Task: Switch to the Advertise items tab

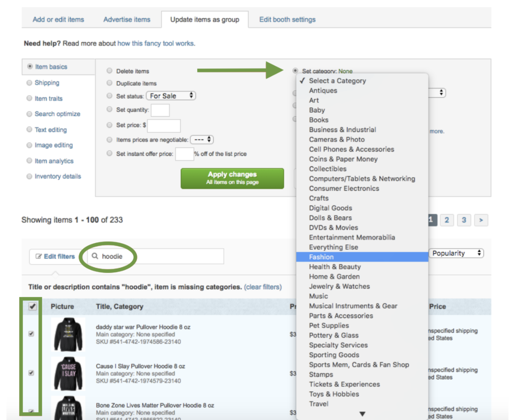Action: pyautogui.click(x=127, y=19)
